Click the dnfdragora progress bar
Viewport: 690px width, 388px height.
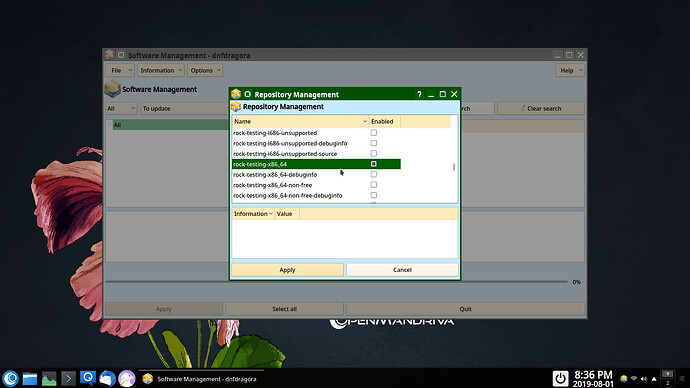click(x=336, y=282)
